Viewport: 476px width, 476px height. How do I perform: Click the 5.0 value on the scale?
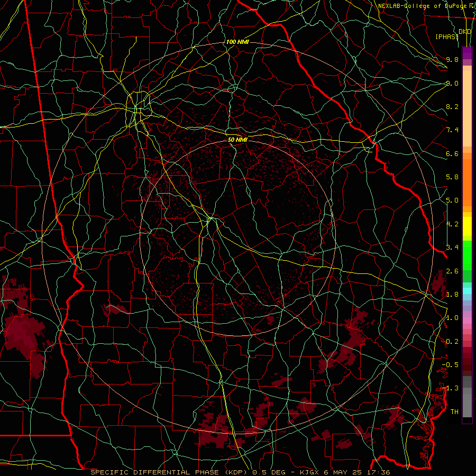coord(452,200)
